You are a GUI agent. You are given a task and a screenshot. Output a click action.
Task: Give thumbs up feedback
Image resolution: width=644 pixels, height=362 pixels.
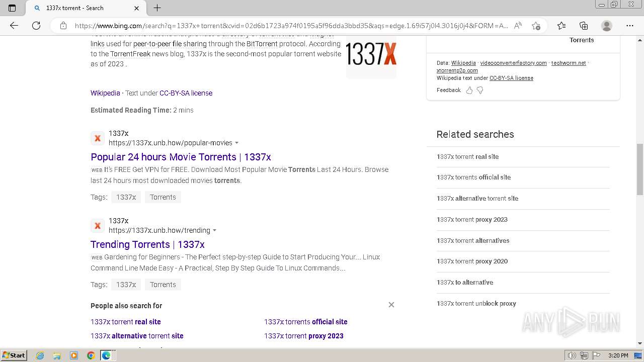tap(469, 90)
